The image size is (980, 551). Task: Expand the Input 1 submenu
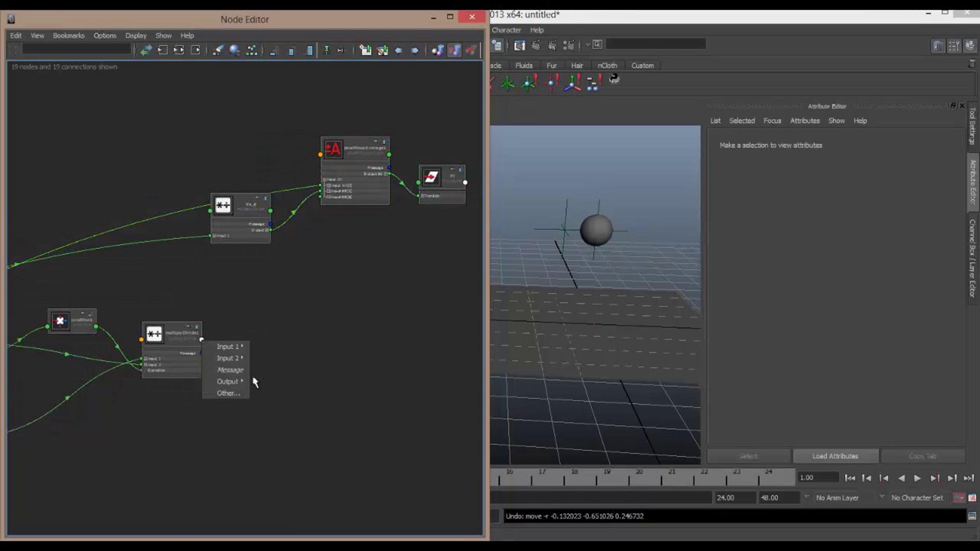click(x=226, y=347)
